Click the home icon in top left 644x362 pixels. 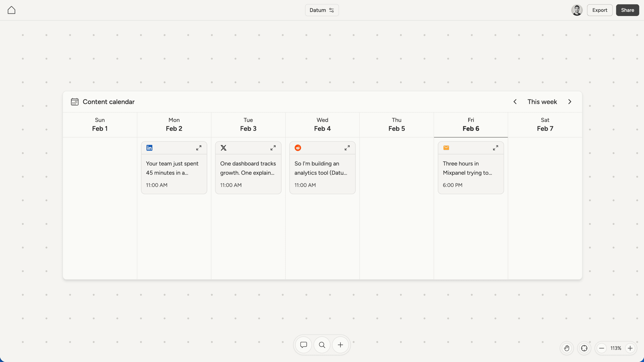click(x=11, y=10)
